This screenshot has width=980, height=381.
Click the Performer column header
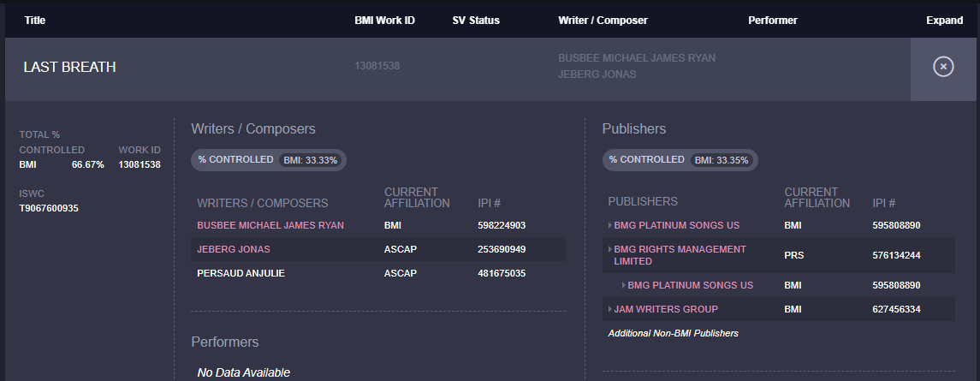[x=773, y=20]
